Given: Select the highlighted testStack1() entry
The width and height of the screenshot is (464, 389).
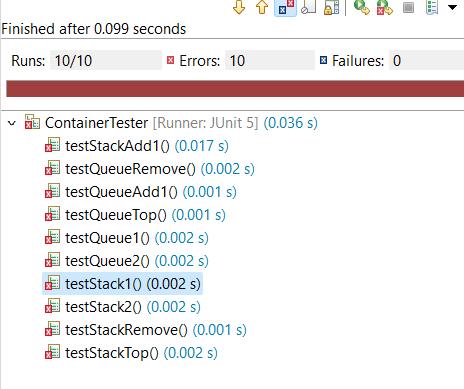Looking at the screenshot, I should (x=123, y=284).
